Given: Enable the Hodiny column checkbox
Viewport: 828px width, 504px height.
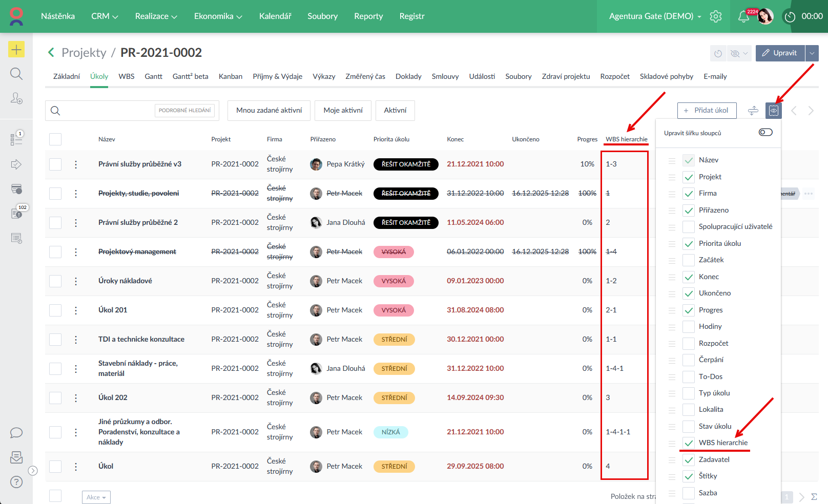Looking at the screenshot, I should [689, 327].
